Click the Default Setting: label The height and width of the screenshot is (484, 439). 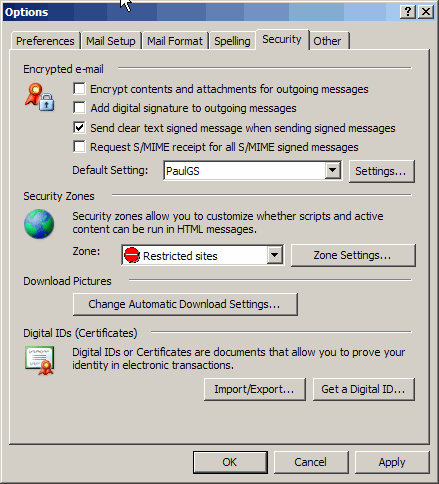(x=110, y=170)
